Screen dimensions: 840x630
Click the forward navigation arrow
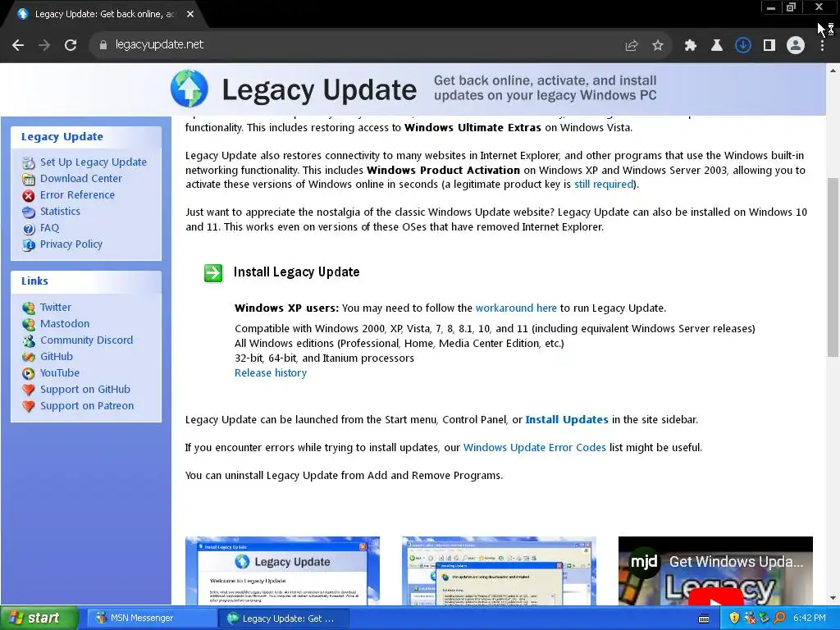[44, 45]
